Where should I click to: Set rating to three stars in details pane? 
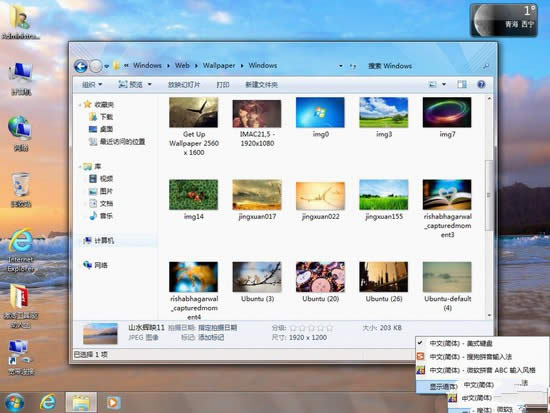click(x=311, y=328)
